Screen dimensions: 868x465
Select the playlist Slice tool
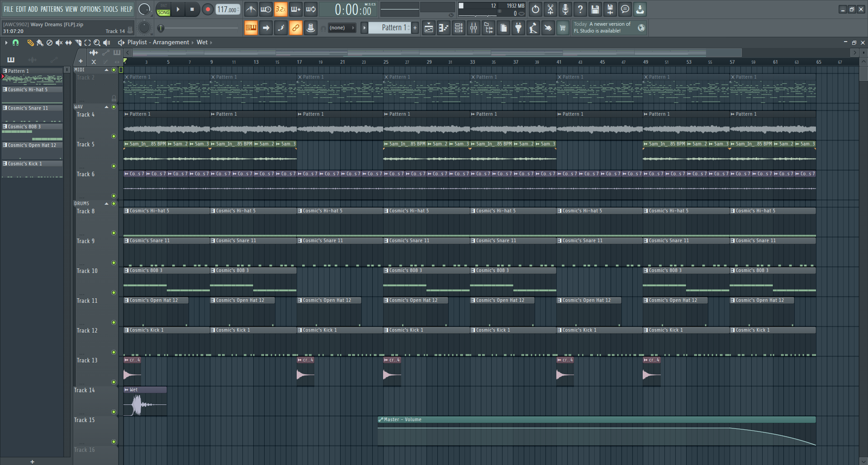(x=78, y=42)
